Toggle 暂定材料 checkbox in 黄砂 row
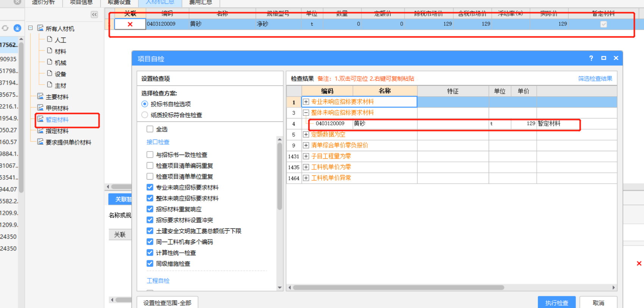The height and width of the screenshot is (308, 644). click(x=603, y=24)
